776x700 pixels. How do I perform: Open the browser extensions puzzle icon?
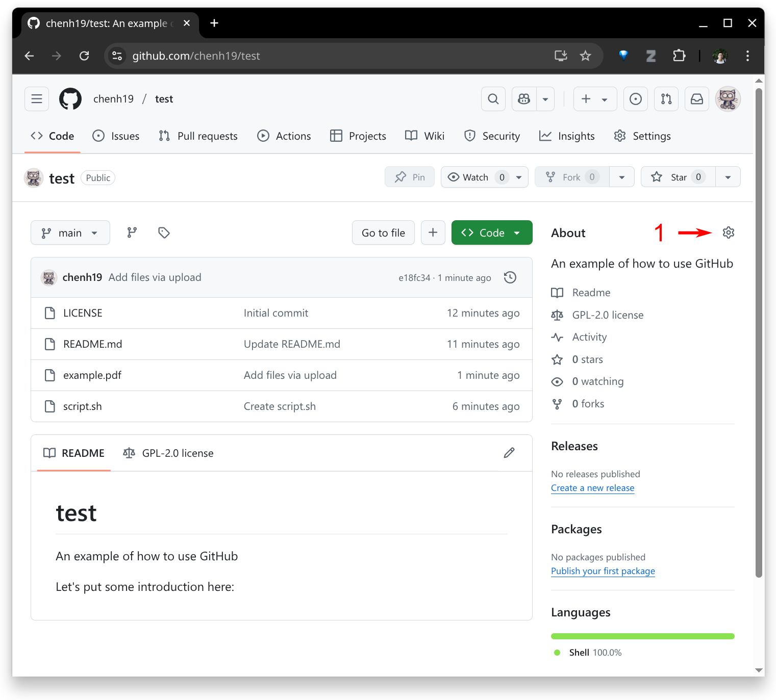click(679, 56)
